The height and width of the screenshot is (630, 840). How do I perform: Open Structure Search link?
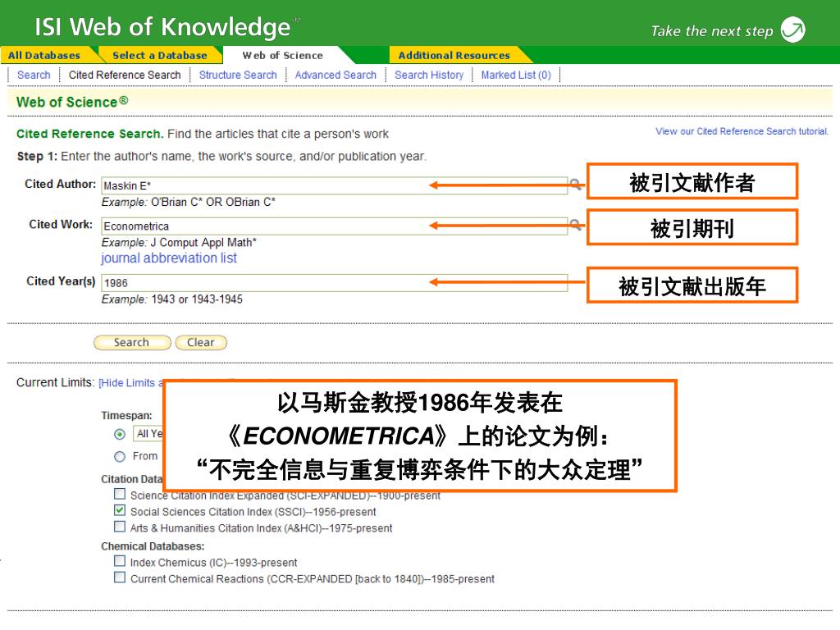pos(238,75)
